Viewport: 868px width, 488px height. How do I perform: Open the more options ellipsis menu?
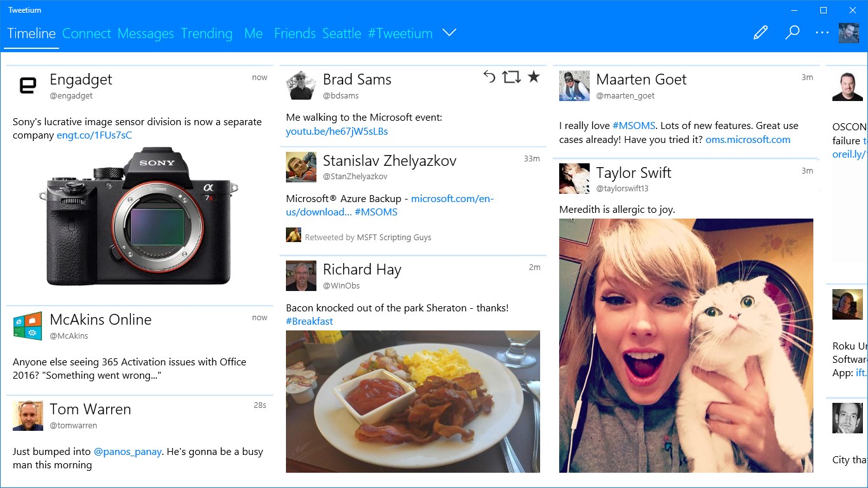tap(822, 33)
